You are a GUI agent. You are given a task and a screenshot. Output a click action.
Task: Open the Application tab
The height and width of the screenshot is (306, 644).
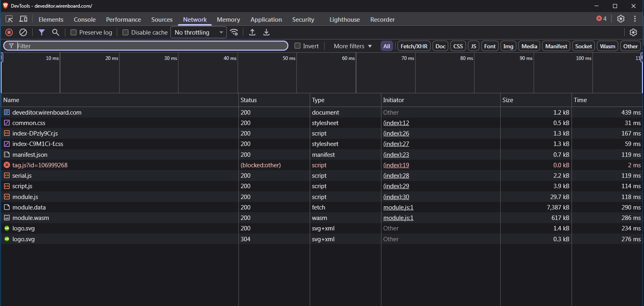tap(266, 19)
